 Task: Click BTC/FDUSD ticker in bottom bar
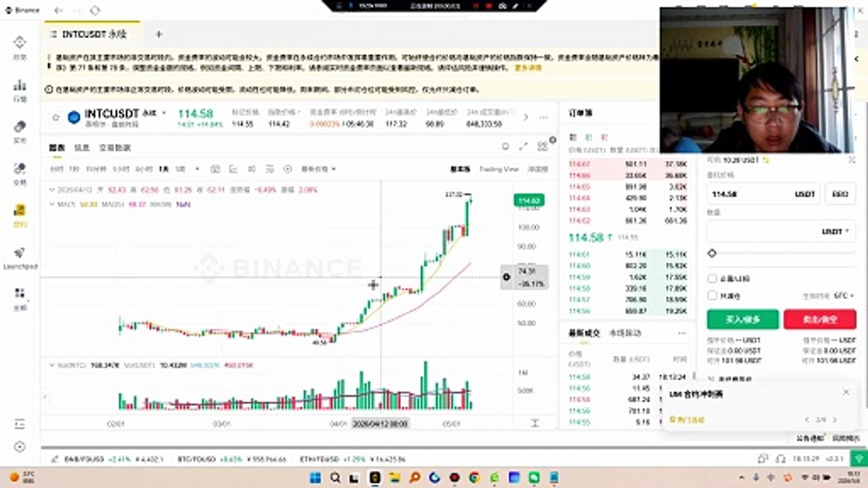233,459
